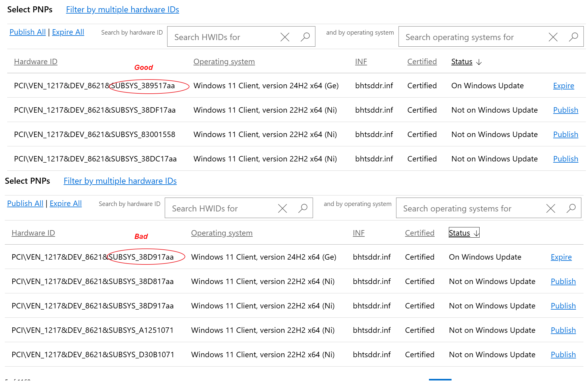Sort bottom table by INF header
This screenshot has width=588, height=381.
pyautogui.click(x=358, y=233)
